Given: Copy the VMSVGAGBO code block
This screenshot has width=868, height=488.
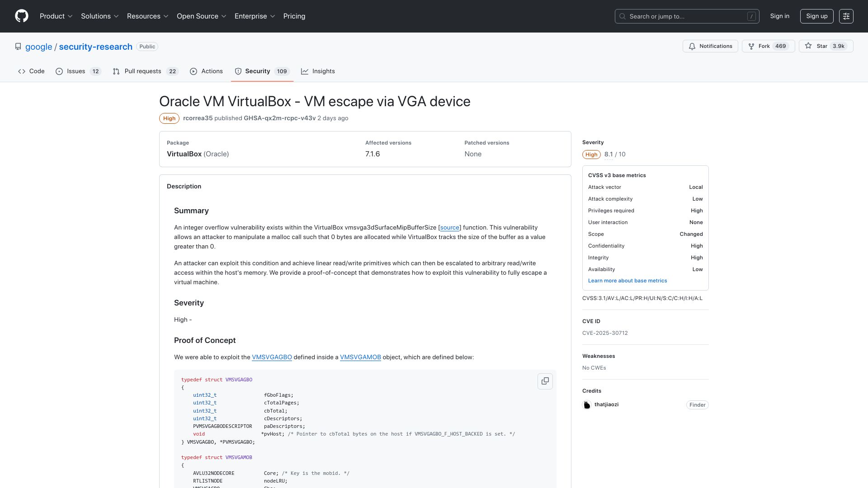Looking at the screenshot, I should tap(545, 381).
